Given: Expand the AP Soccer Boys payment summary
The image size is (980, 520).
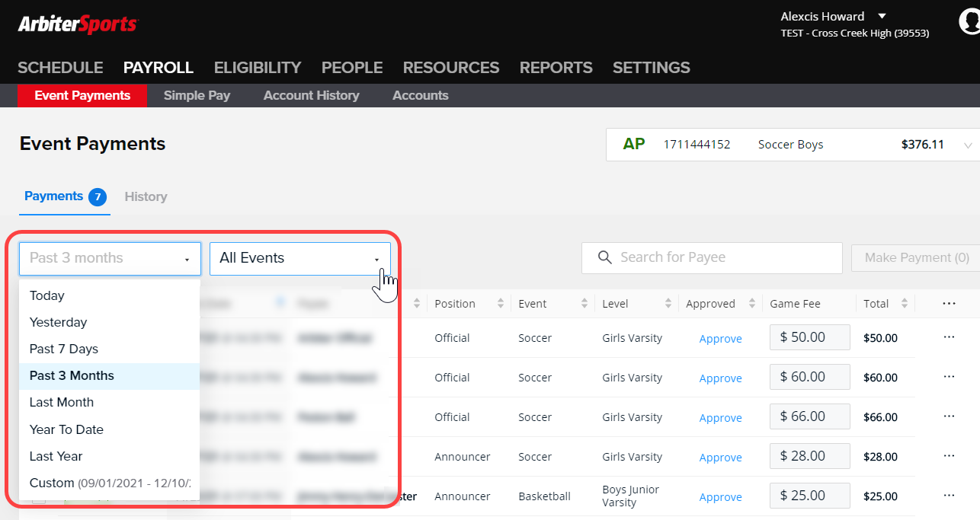Looking at the screenshot, I should pyautogui.click(x=966, y=145).
